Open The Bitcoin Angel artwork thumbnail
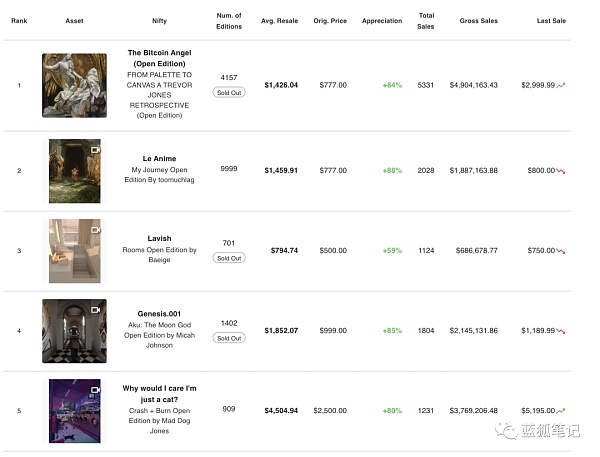The width and height of the screenshot is (600, 457). coord(74,85)
